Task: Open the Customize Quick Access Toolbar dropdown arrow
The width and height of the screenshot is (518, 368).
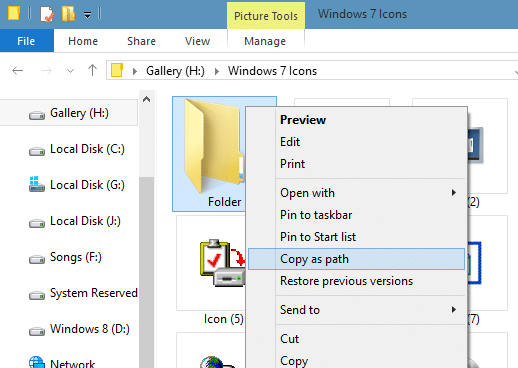Action: [87, 15]
